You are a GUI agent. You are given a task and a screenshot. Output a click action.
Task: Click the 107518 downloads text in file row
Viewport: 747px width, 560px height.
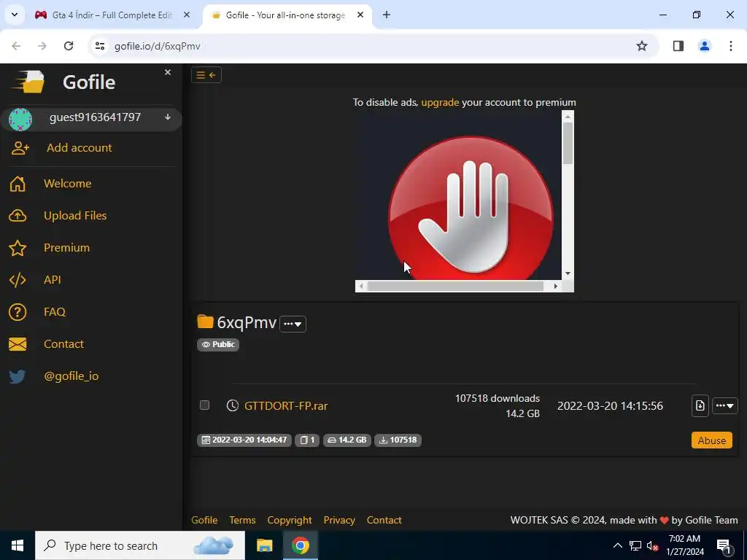click(x=497, y=398)
